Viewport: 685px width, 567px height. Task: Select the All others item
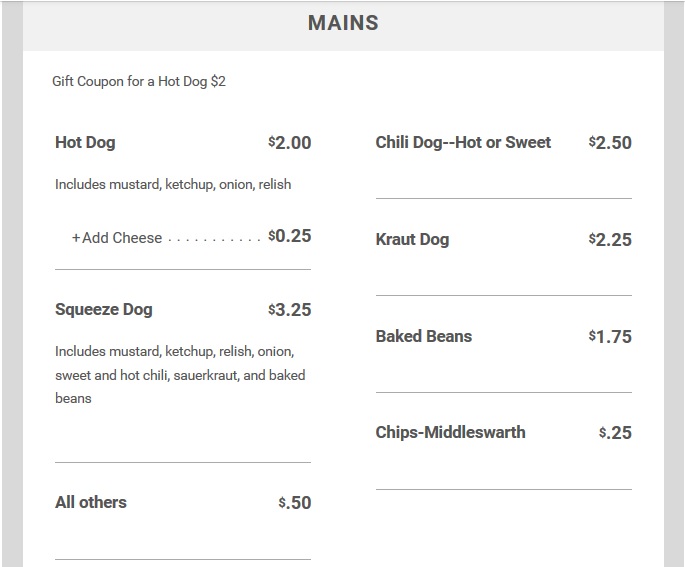(91, 502)
